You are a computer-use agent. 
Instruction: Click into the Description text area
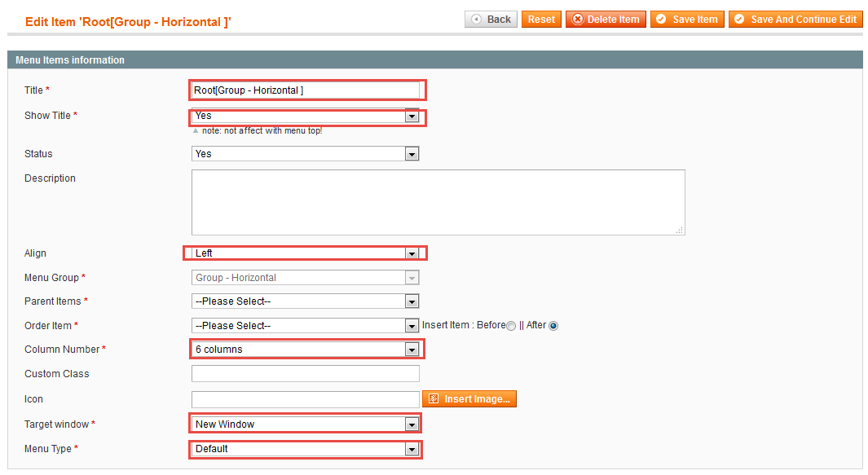pos(438,203)
